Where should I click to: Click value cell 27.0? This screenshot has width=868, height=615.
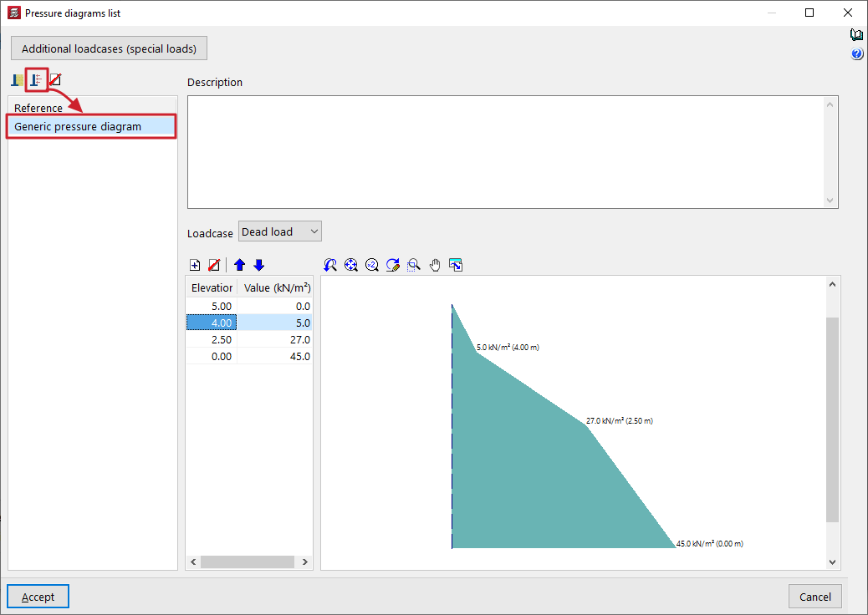click(275, 339)
